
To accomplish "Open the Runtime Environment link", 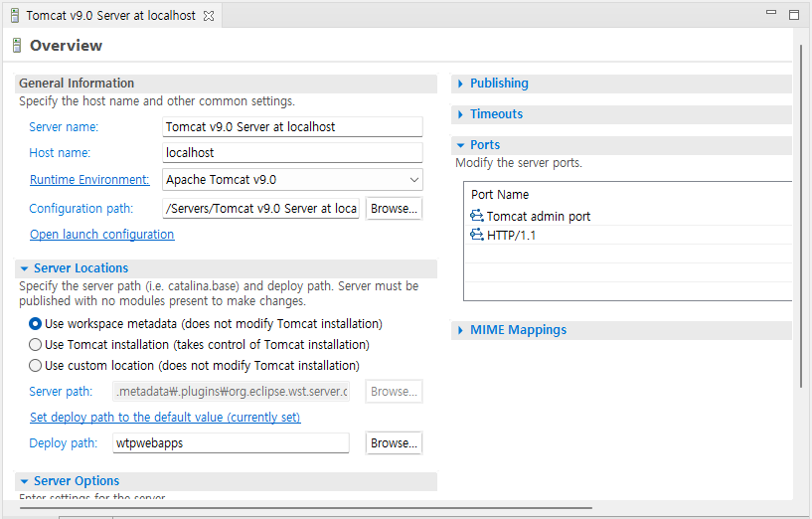I will click(89, 179).
